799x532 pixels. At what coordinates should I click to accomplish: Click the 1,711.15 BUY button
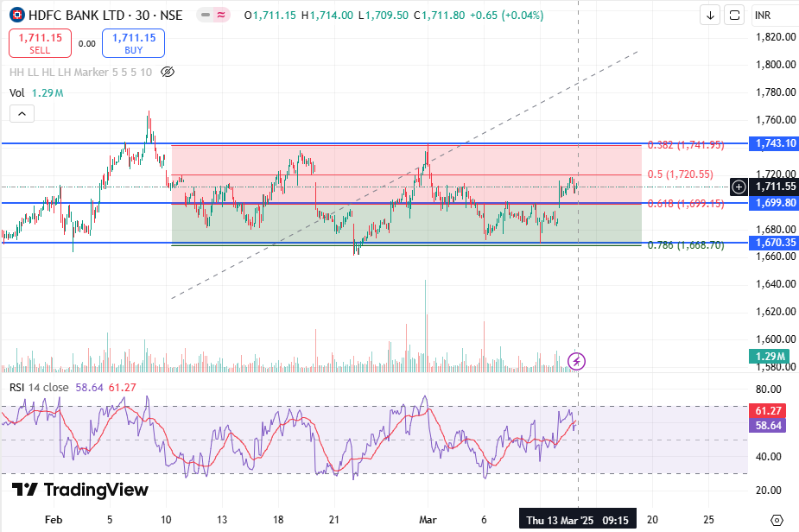pos(134,43)
